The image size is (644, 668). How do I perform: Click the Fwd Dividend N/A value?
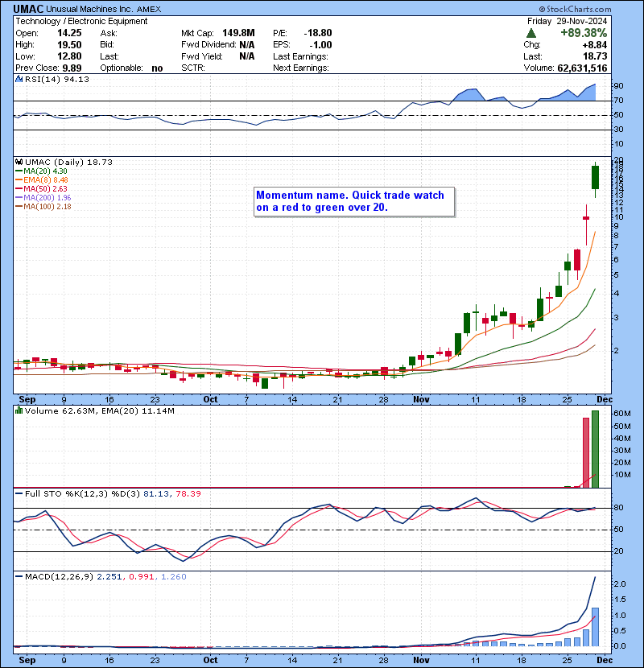pyautogui.click(x=247, y=45)
